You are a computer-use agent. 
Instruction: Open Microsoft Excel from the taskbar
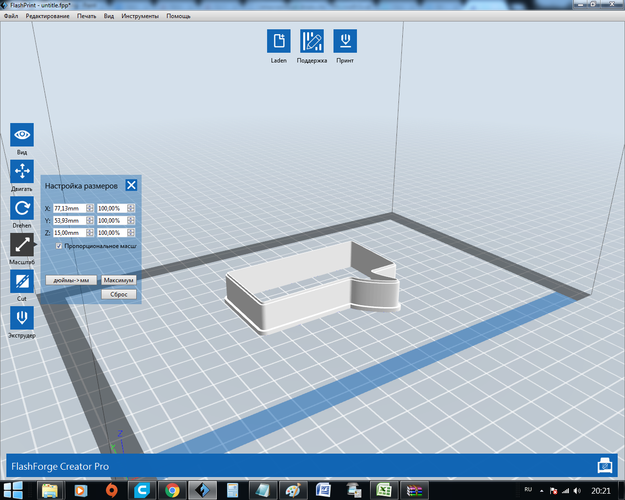pos(384,490)
